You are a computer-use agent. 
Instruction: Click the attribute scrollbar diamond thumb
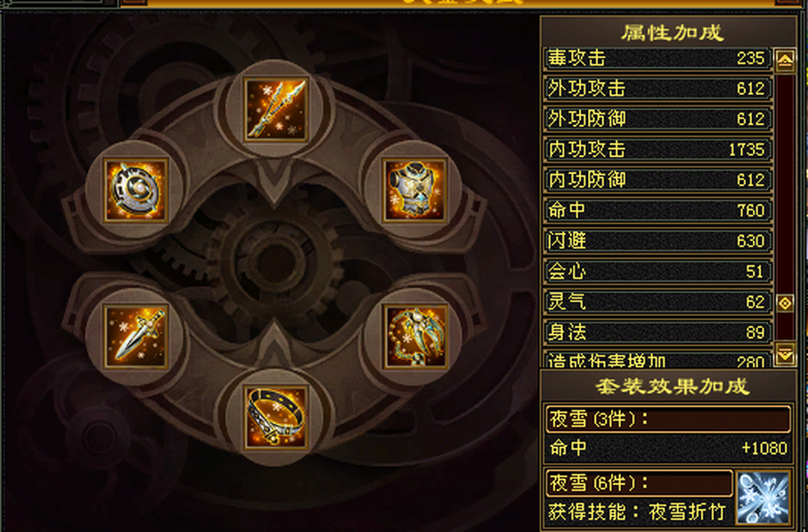coord(785,303)
